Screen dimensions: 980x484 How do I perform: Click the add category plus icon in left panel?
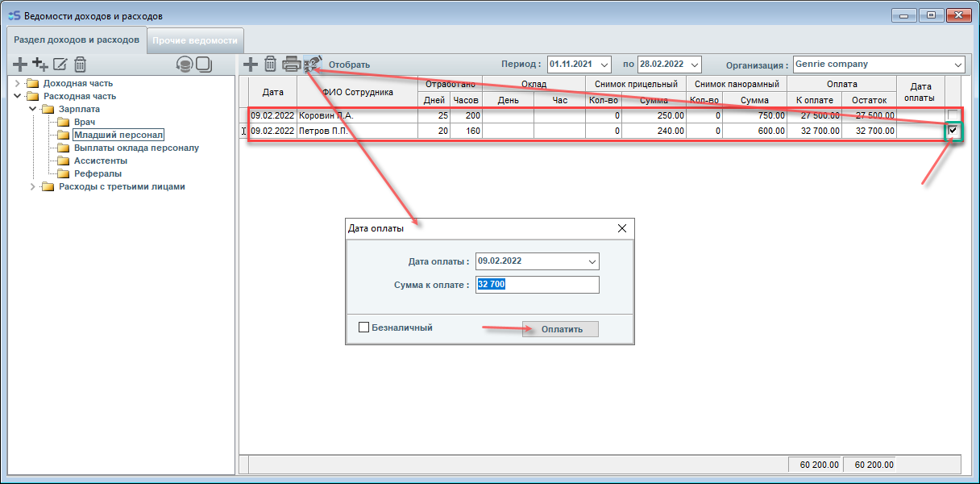pyautogui.click(x=20, y=65)
